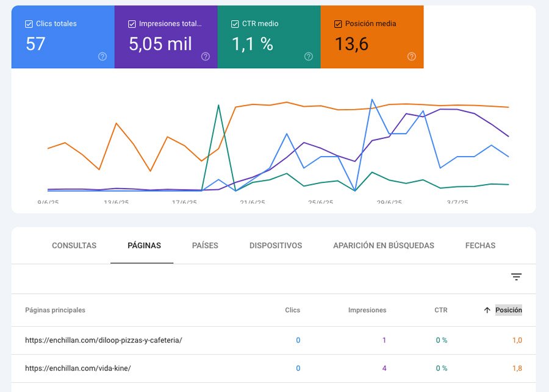
Task: Uncheck the Clics totales checkbox
Action: (x=29, y=24)
